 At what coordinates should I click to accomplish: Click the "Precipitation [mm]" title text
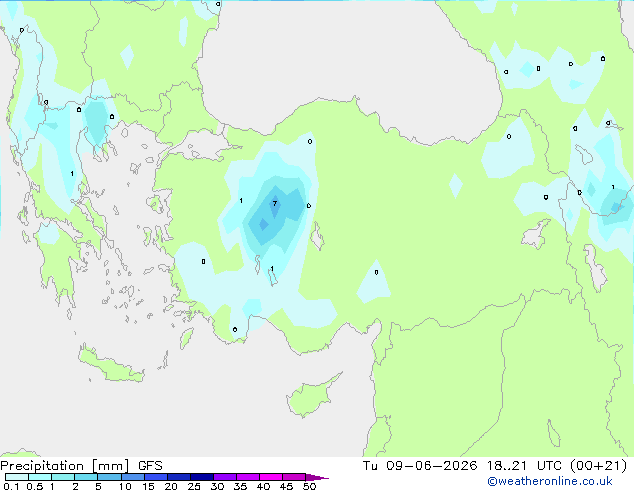pos(65,466)
